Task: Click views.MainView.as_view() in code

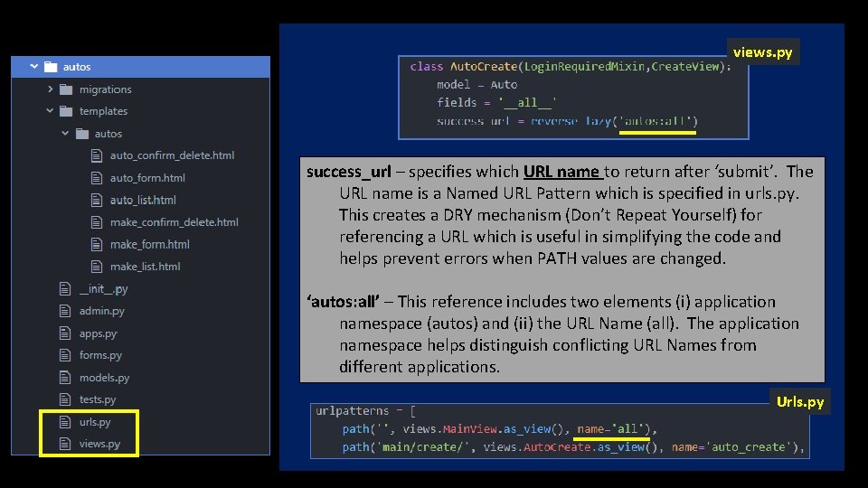Action: (x=483, y=428)
